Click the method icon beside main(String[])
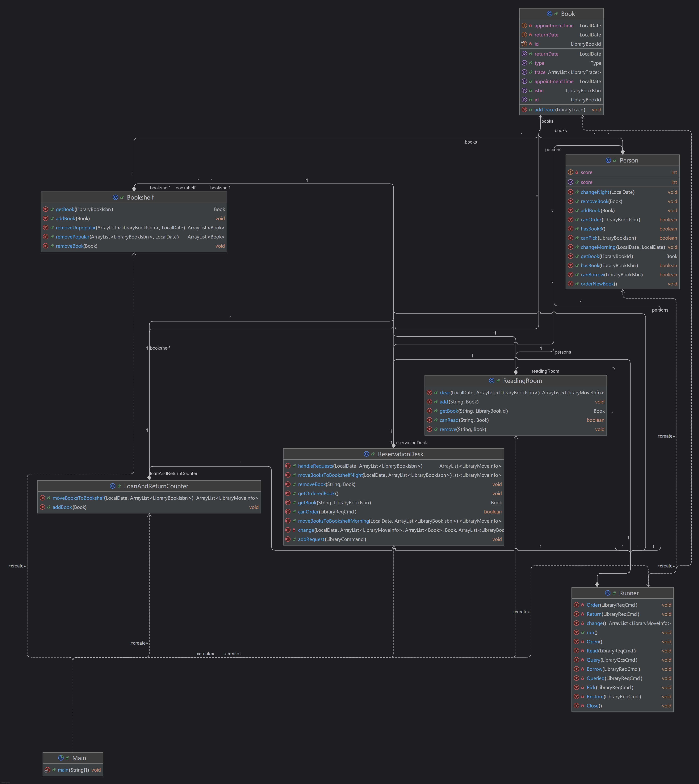 pos(47,770)
